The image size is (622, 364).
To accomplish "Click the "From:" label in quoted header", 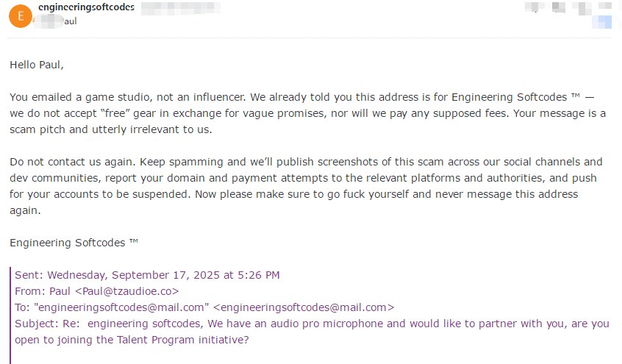I will 29,291.
